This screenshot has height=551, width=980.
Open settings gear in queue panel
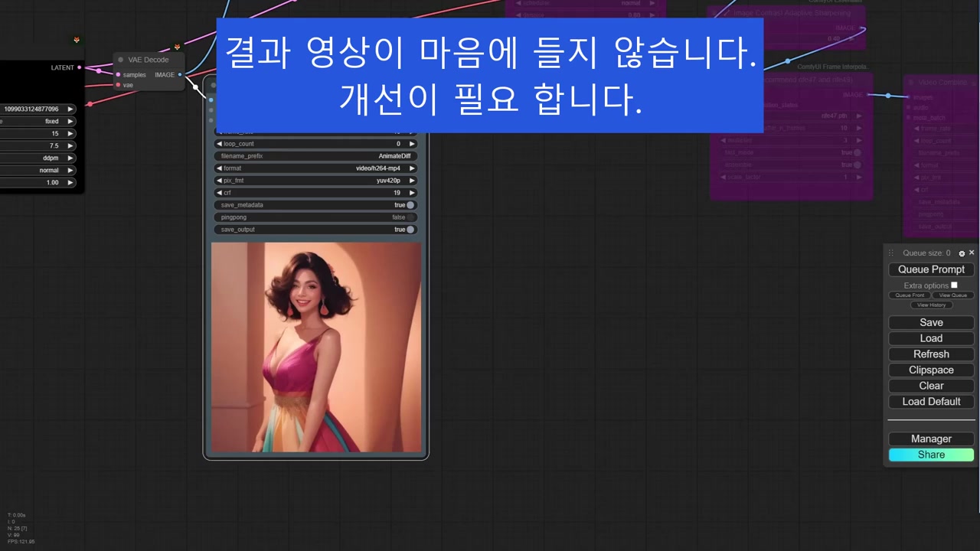coord(962,253)
